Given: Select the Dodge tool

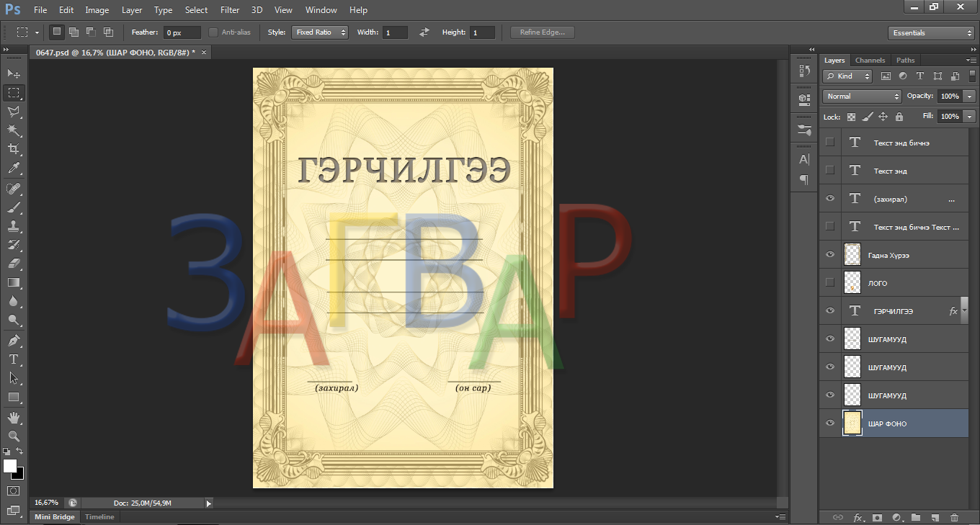Looking at the screenshot, I should (13, 320).
